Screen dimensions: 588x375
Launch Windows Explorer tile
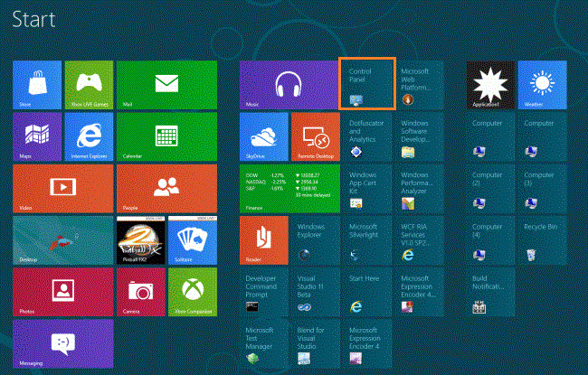point(316,240)
